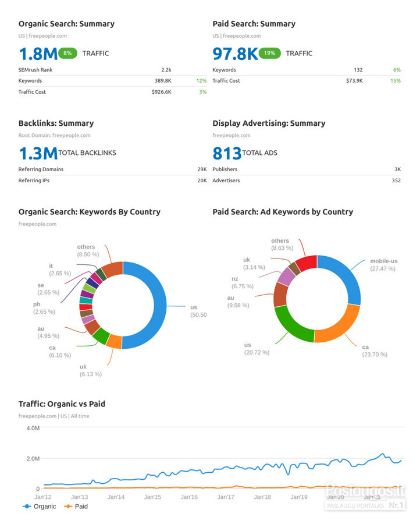Click the au (9.58 %) label
The height and width of the screenshot is (524, 420).
239,302
